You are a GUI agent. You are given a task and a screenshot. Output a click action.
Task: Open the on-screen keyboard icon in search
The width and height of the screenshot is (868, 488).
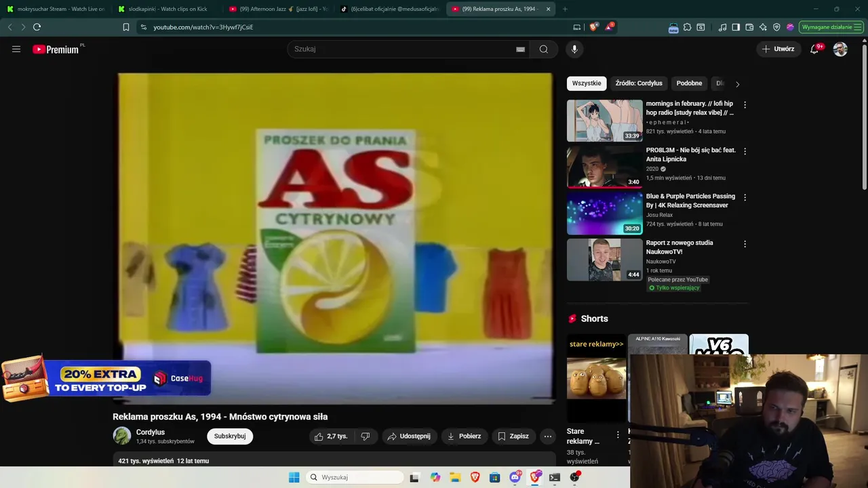(520, 49)
